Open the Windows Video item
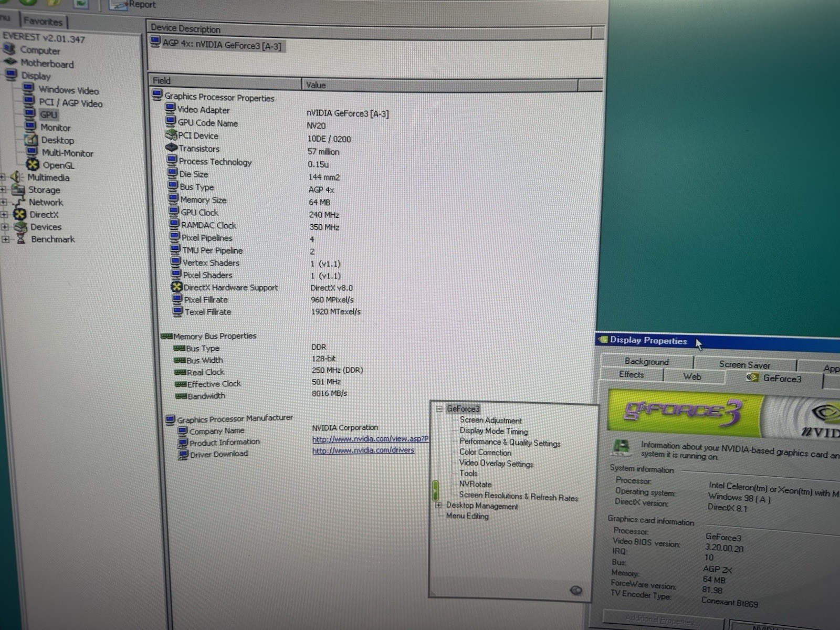The width and height of the screenshot is (840, 630). (68, 90)
